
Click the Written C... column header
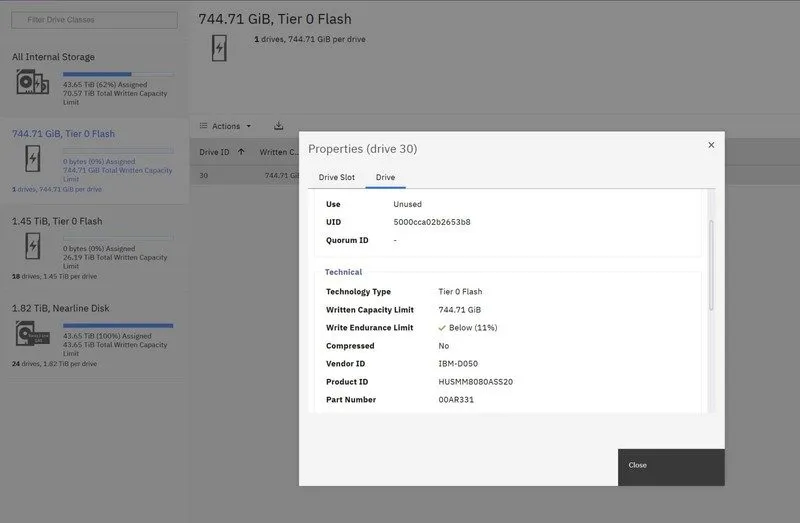pyautogui.click(x=279, y=152)
